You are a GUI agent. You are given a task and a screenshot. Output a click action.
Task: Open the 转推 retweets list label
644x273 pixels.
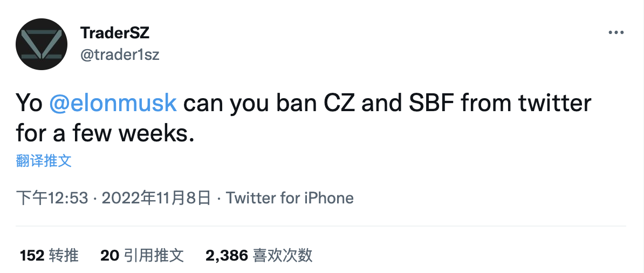(x=64, y=255)
